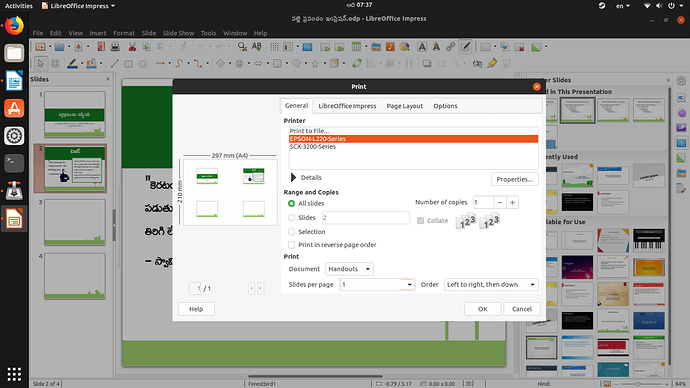The height and width of the screenshot is (388, 690).
Task: Open Document type Handouts dropdown
Action: click(x=349, y=269)
